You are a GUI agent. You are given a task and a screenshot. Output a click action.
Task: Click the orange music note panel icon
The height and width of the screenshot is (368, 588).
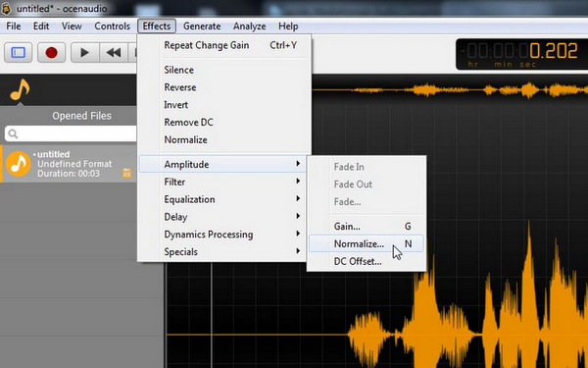20,89
